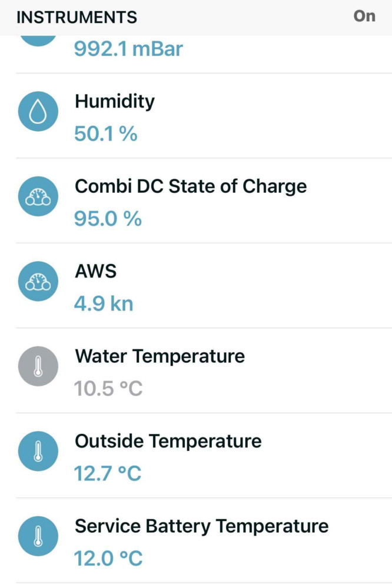Tap the Outside Temperature thermometer icon
The height and width of the screenshot is (588, 392).
(x=38, y=451)
